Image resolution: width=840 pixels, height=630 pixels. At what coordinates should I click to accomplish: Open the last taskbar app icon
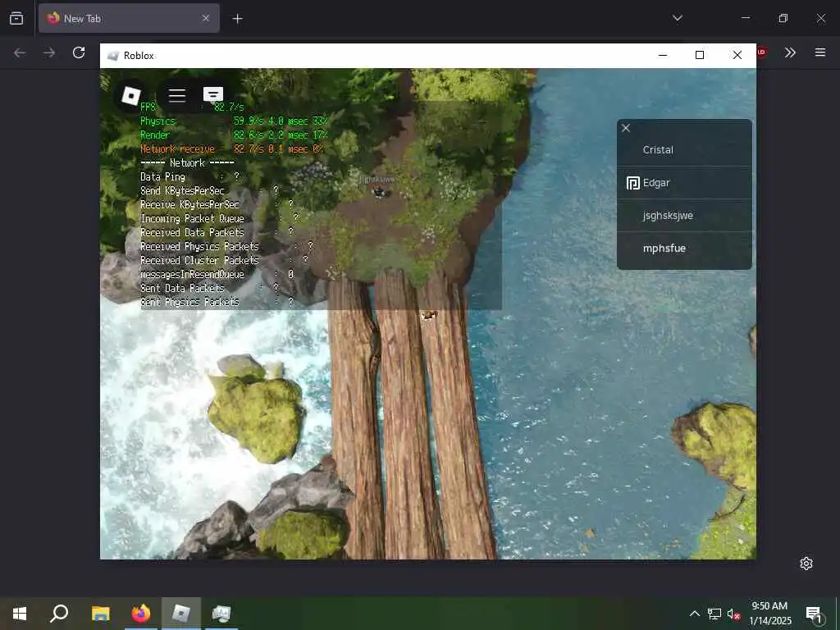point(221,614)
